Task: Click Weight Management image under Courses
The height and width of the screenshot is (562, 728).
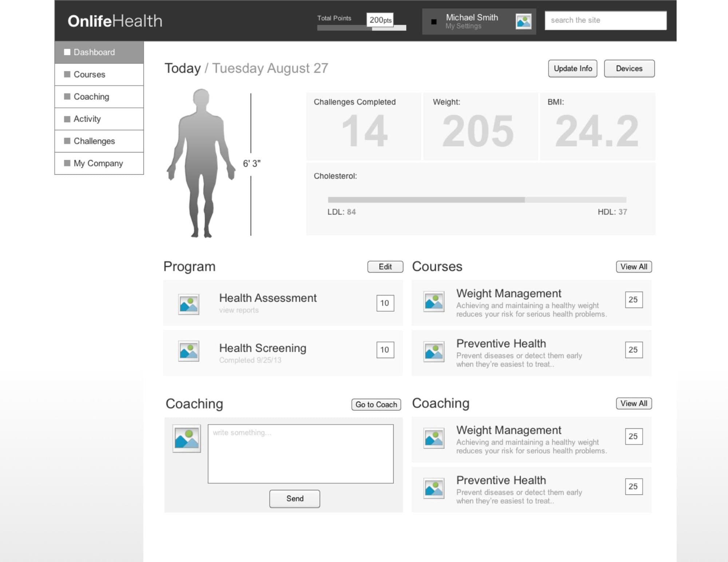Action: [x=434, y=302]
